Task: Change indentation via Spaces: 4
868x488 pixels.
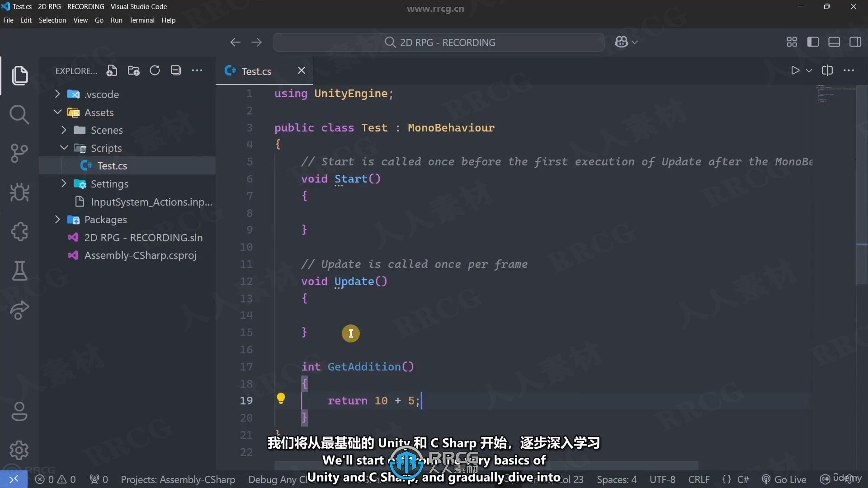Action: point(617,479)
